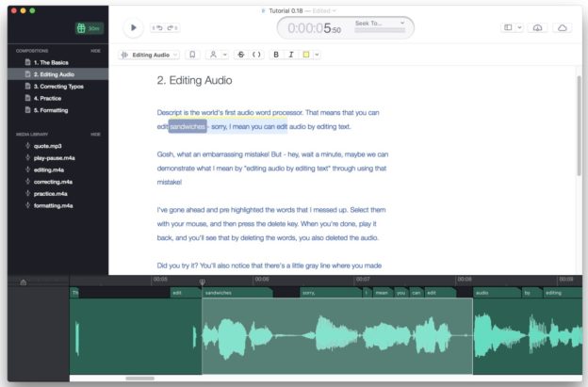Click the document vertical scrollbar
588x387 pixels.
579,125
